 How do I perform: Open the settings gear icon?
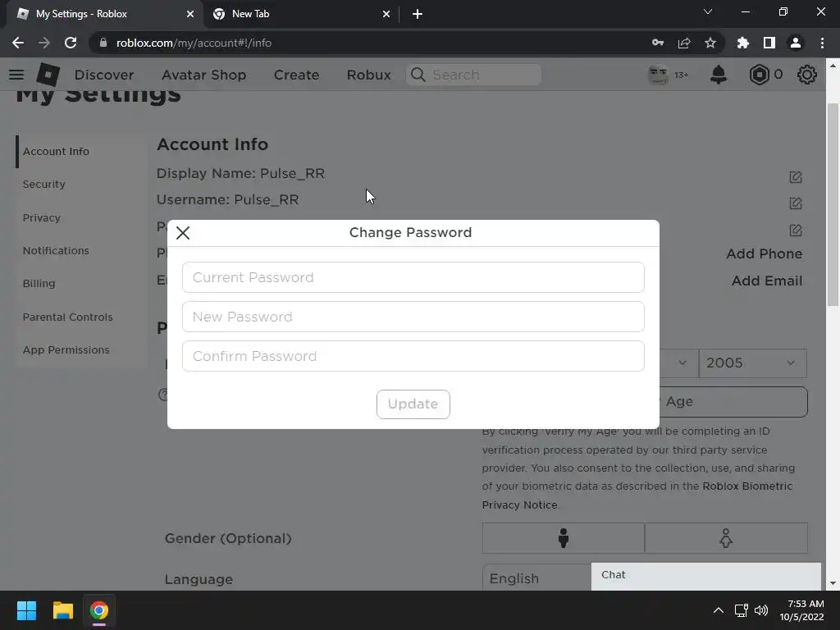[x=807, y=75]
